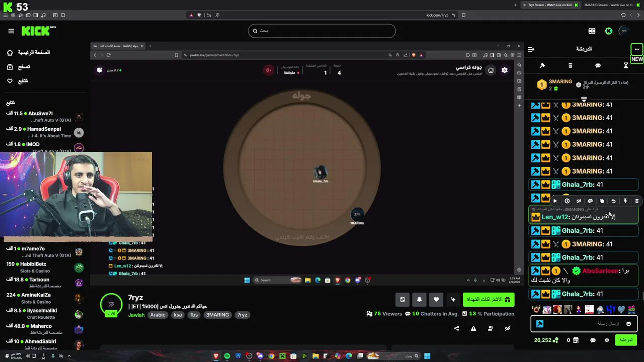This screenshot has height=362, width=644.
Task: Click the message action delete icon
Action: pyautogui.click(x=637, y=201)
